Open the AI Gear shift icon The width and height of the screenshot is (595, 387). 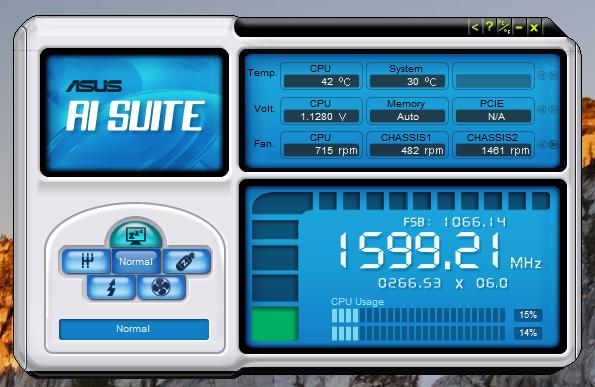[x=87, y=261]
